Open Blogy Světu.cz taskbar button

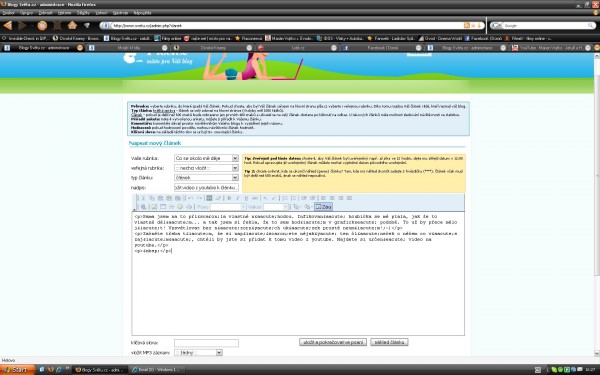click(100, 370)
